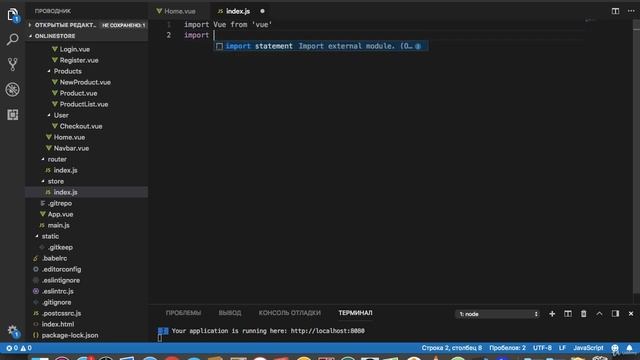Split the terminal panel
The image size is (640, 360).
click(568, 313)
